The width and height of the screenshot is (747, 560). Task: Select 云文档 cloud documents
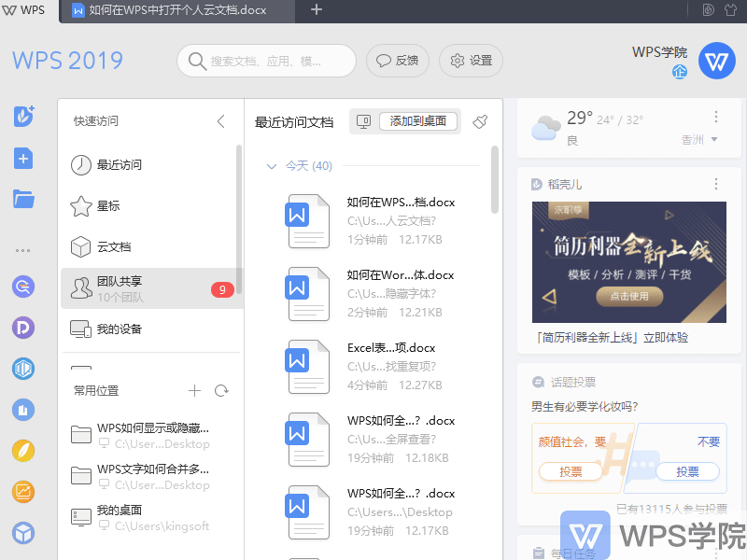pyautogui.click(x=148, y=247)
